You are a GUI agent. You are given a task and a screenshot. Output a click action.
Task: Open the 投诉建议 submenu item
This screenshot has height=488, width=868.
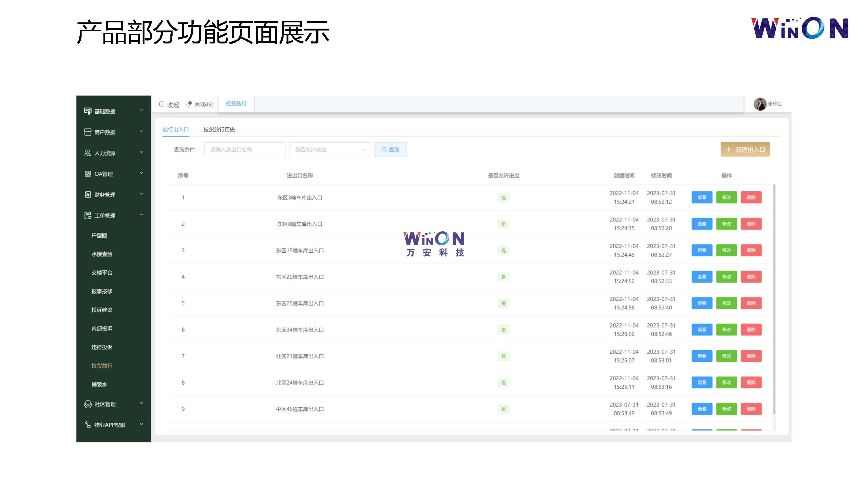[x=102, y=310]
